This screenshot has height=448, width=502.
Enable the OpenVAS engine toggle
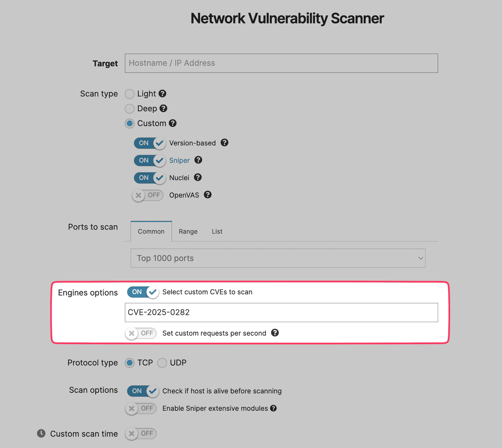148,195
